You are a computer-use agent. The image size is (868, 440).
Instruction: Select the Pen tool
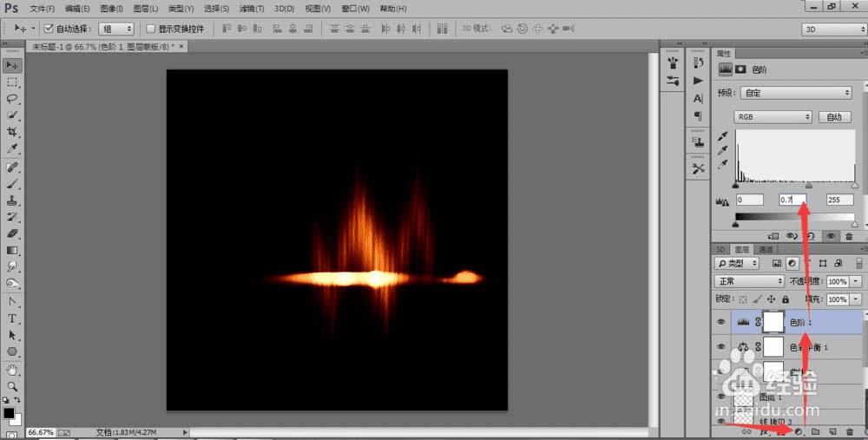(11, 302)
